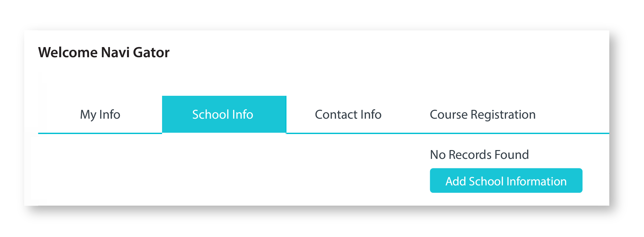This screenshot has height=237, width=644.
Task: Go to the Course Registration tab
Action: pos(482,115)
